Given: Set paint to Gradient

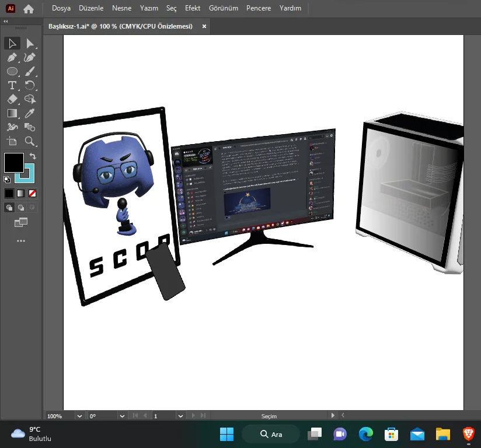Looking at the screenshot, I should (21, 194).
